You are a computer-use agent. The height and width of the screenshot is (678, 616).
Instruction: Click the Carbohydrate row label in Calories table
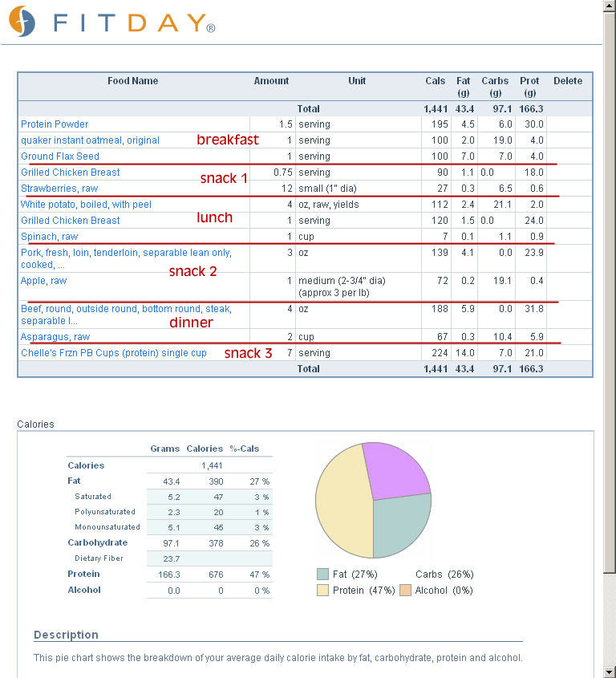(x=98, y=542)
